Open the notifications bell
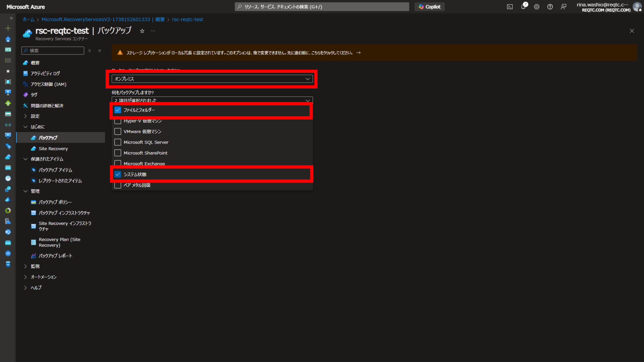 pos(523,7)
